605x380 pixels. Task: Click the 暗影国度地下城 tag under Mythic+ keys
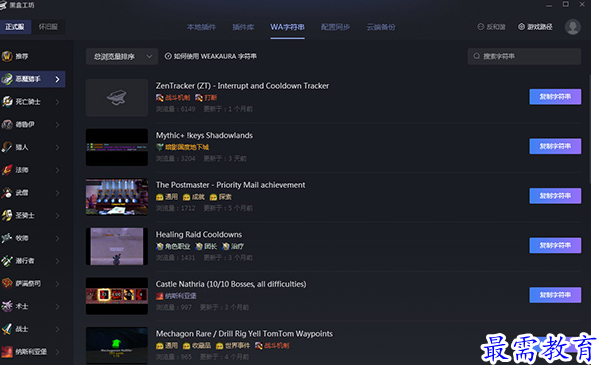coord(183,147)
